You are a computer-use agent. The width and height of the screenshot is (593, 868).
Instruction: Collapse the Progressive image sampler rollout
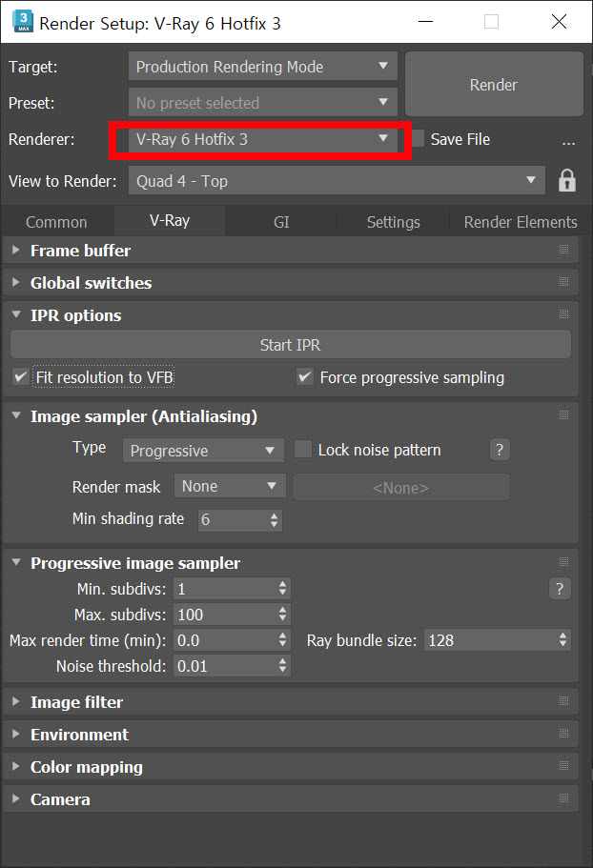(16, 562)
